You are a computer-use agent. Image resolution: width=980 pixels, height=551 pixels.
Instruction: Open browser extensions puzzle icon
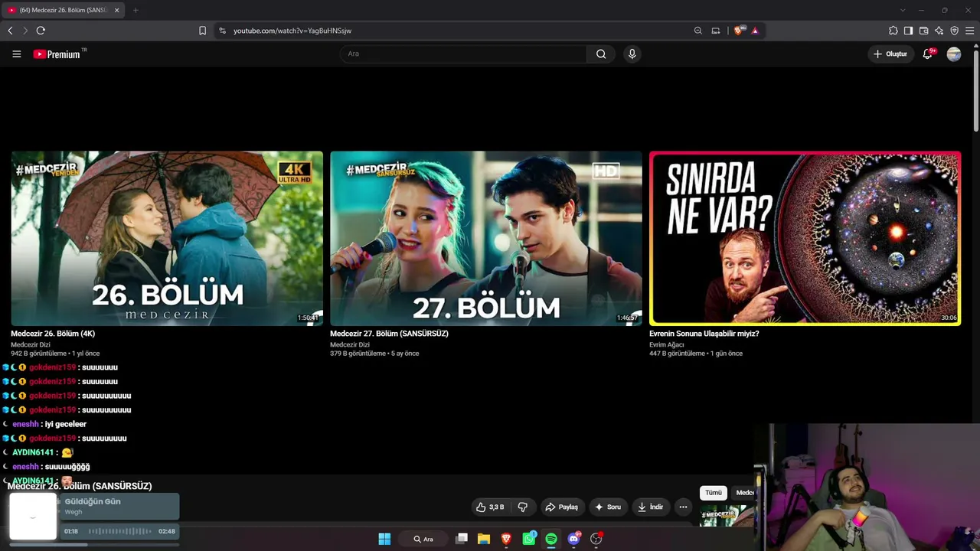click(x=893, y=31)
